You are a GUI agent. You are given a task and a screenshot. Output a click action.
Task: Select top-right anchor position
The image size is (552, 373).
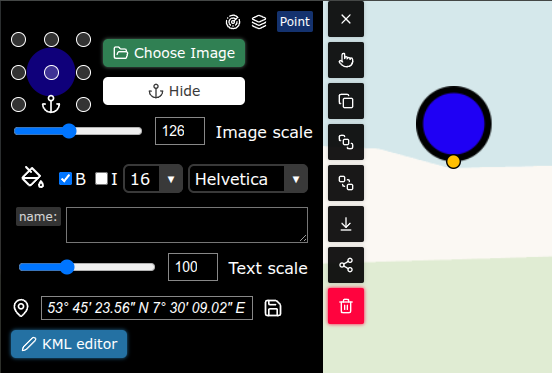pyautogui.click(x=83, y=39)
